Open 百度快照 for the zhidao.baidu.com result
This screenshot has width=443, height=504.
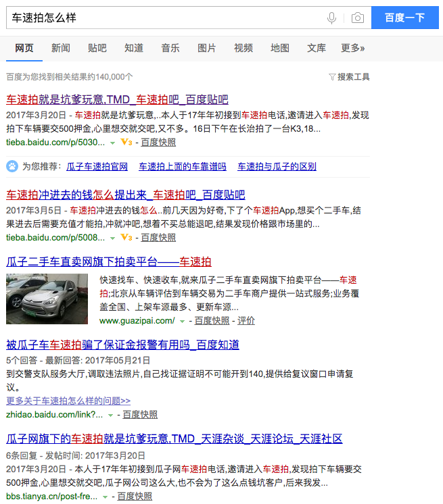[140, 415]
